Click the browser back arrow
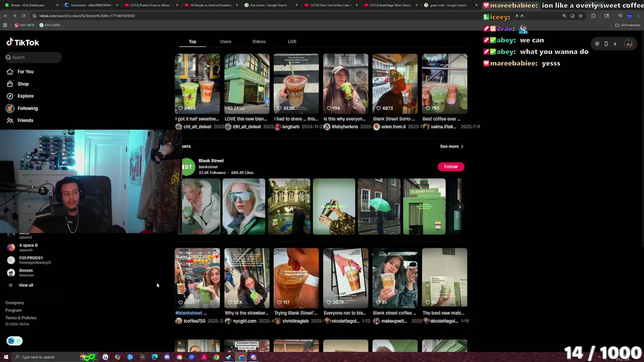Viewport: 644px width, 362px height. point(6,16)
